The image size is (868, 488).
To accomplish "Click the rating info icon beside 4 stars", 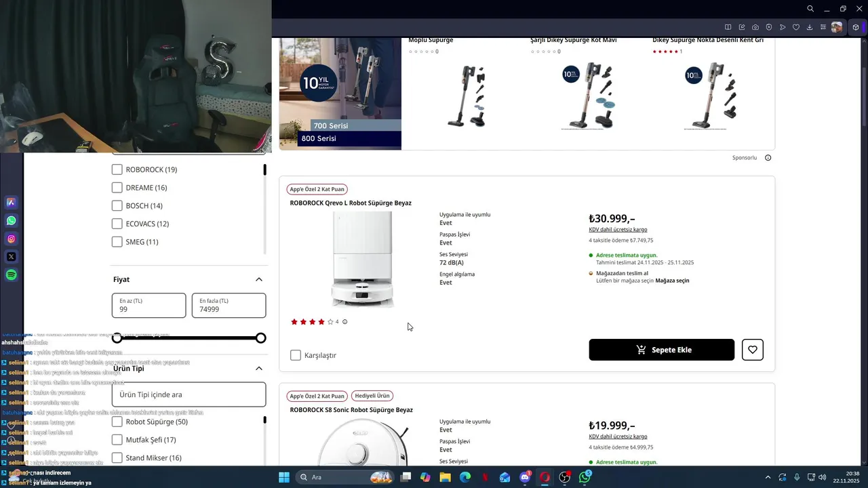I will (344, 322).
